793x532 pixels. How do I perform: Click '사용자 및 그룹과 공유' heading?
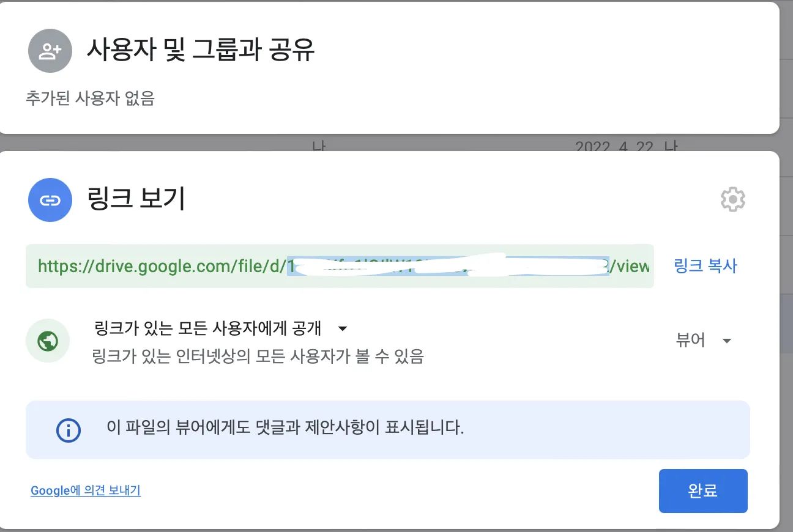pos(201,51)
